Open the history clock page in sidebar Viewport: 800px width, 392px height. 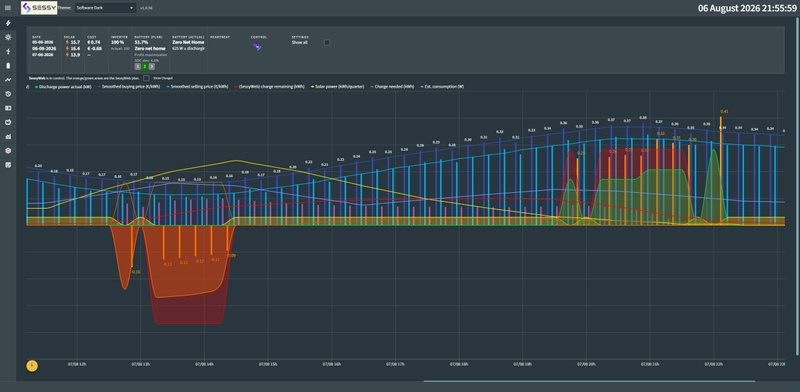click(x=8, y=94)
